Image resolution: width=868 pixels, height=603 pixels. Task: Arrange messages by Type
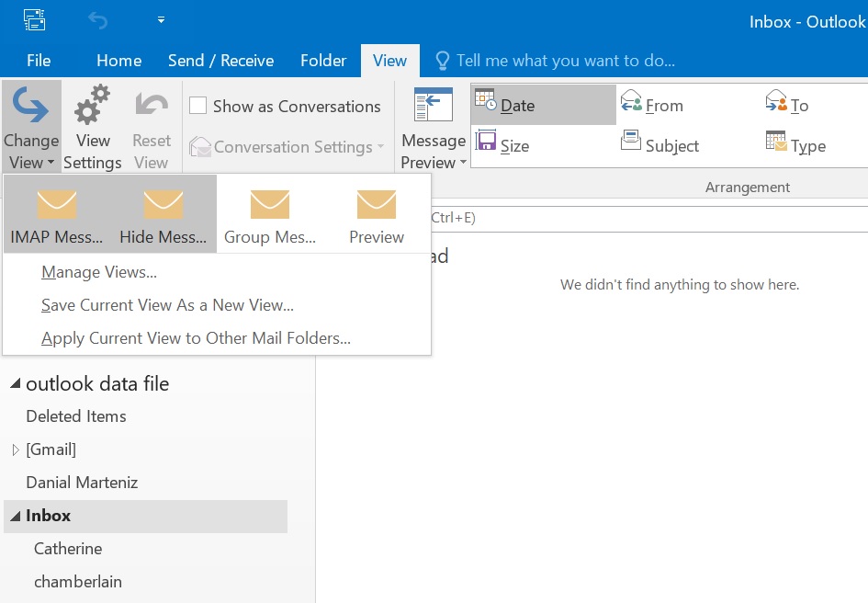tap(795, 145)
